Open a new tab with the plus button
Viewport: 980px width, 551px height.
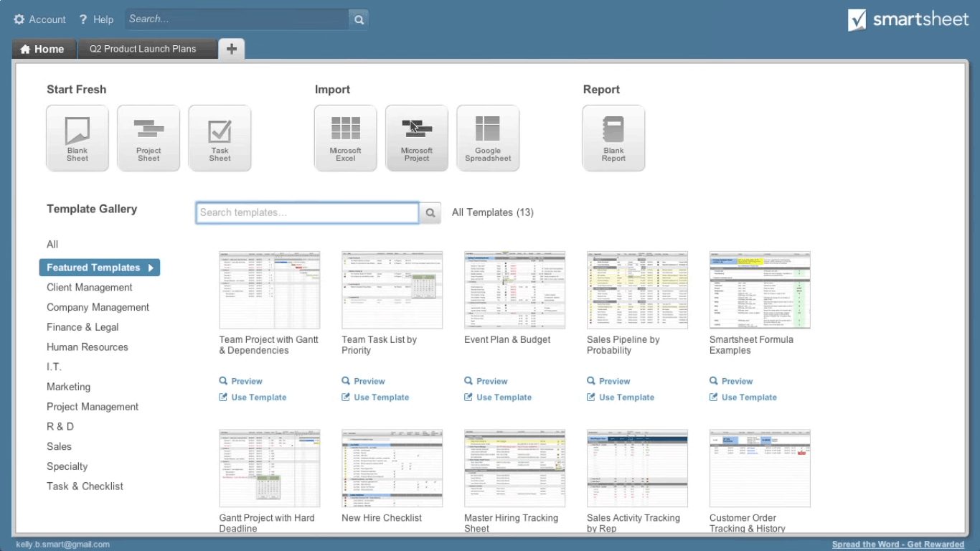tap(231, 49)
